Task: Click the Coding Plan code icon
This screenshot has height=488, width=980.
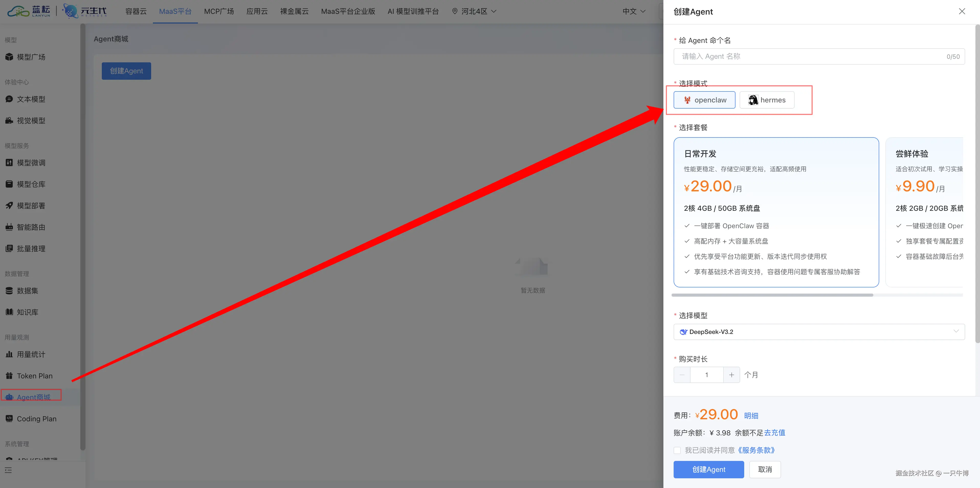Action: pos(9,419)
